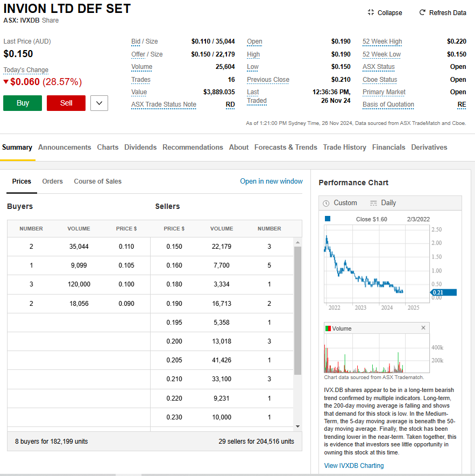Click the Volume label in quote details
Image resolution: width=475 pixels, height=476 pixels.
pyautogui.click(x=141, y=67)
